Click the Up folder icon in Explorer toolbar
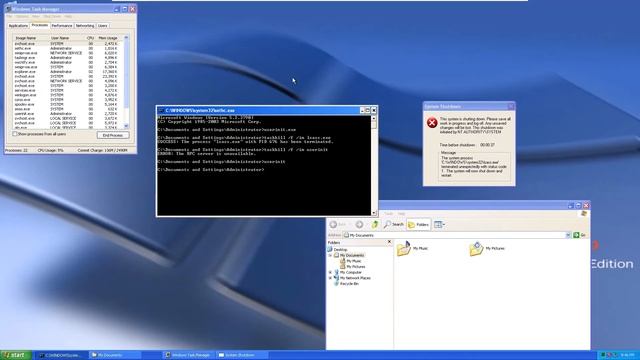This screenshot has width=640, height=360. (375, 224)
